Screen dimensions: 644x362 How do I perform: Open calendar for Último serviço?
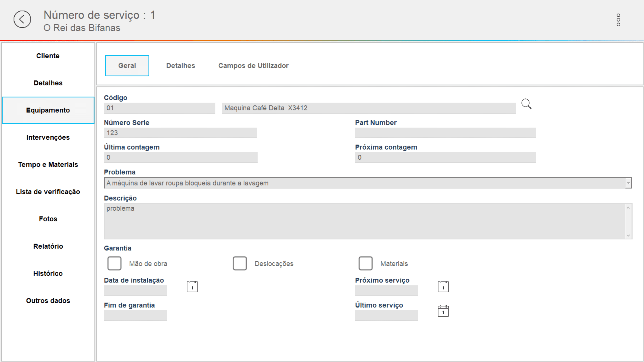tap(443, 311)
